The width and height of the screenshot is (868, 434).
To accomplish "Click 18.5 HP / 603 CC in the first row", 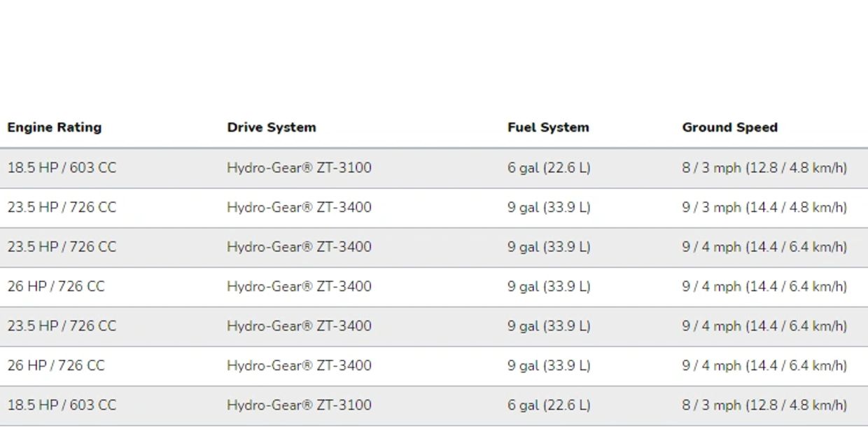I will point(62,168).
